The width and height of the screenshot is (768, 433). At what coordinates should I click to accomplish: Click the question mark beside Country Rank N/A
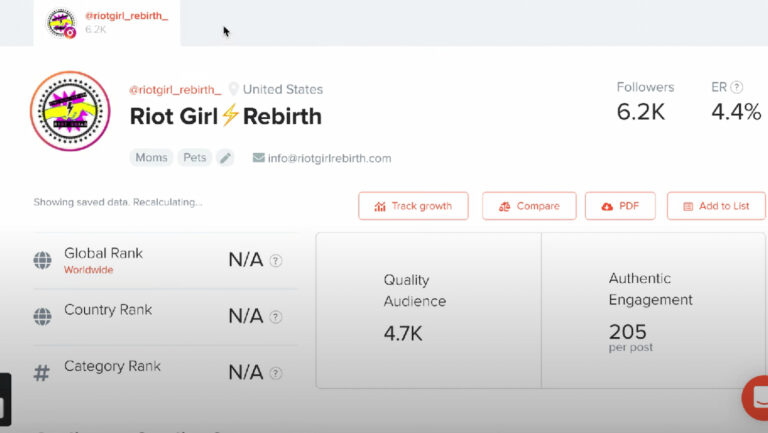click(276, 317)
